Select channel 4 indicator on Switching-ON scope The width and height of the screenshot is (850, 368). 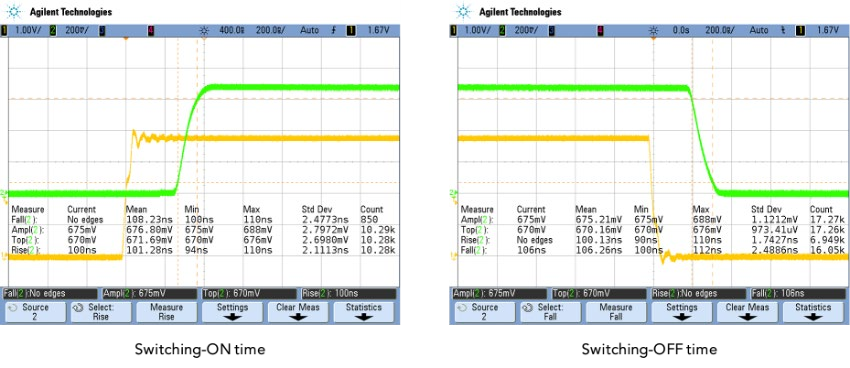(151, 30)
